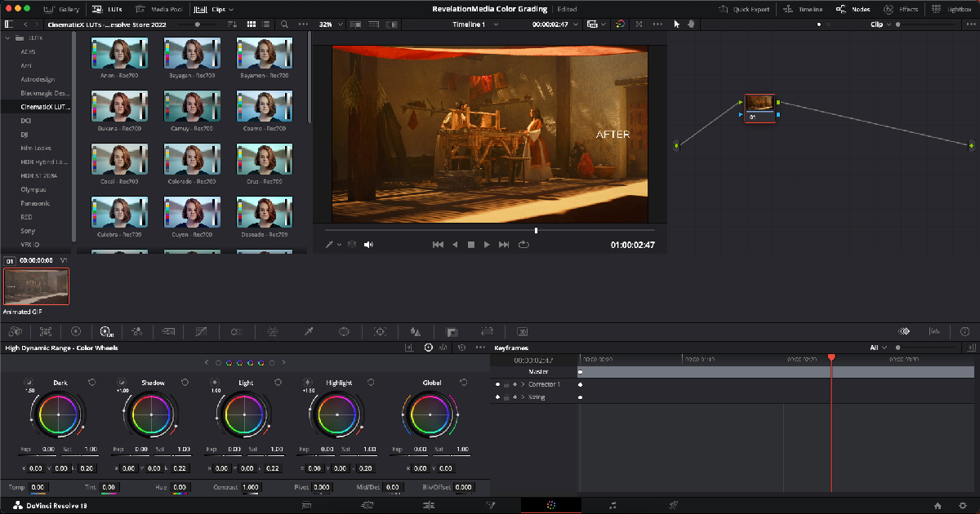The height and width of the screenshot is (514, 980).
Task: Open the timecode display options dropdown
Action: point(577,24)
